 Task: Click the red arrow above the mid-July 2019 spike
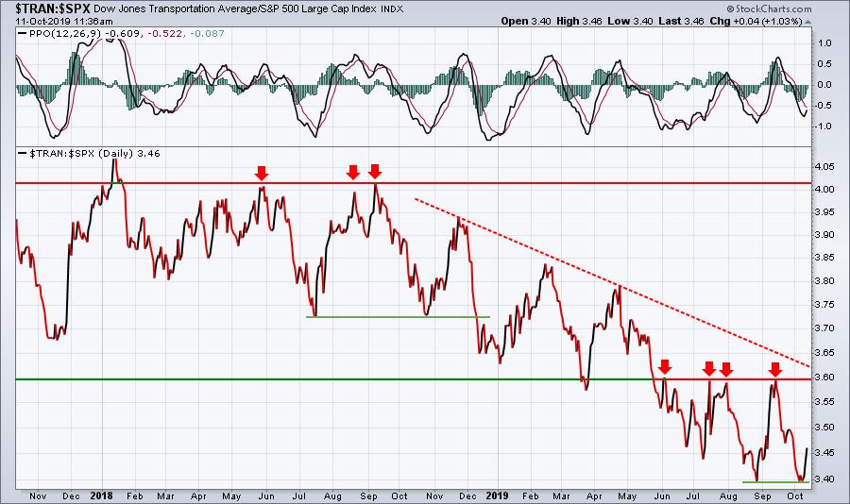[709, 369]
